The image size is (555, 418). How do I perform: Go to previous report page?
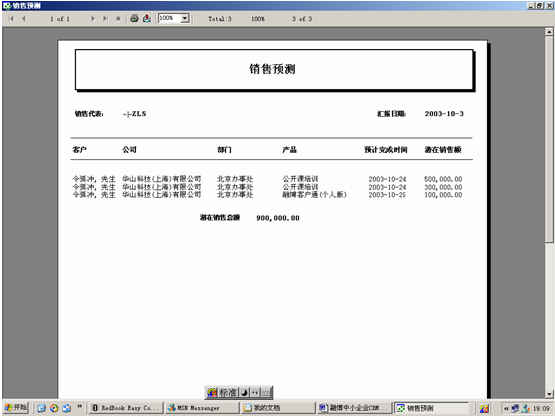[24, 19]
